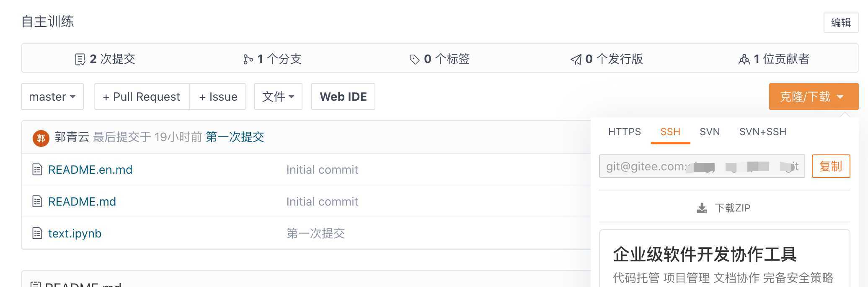The image size is (868, 287).
Task: Click the 编辑 edit button
Action: (x=840, y=23)
